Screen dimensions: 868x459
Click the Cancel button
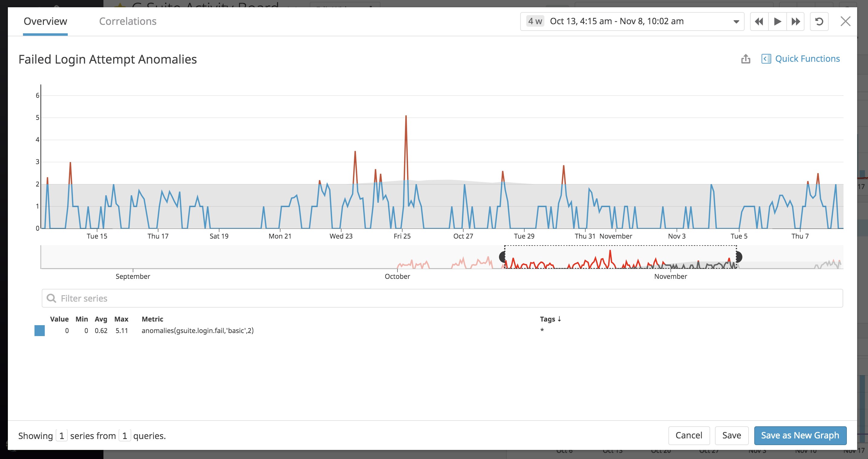tap(689, 435)
